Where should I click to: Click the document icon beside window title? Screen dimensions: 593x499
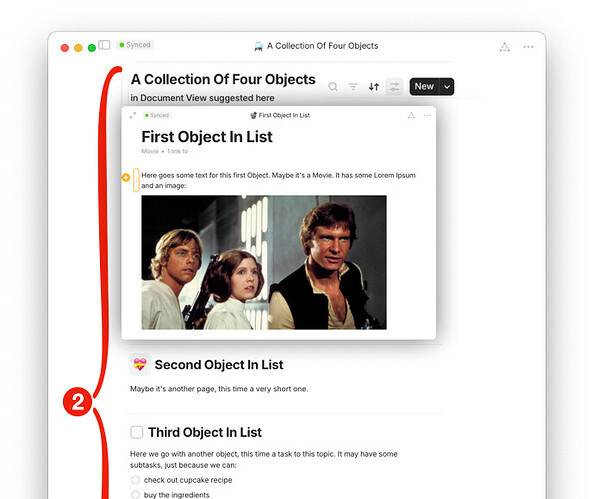click(258, 46)
